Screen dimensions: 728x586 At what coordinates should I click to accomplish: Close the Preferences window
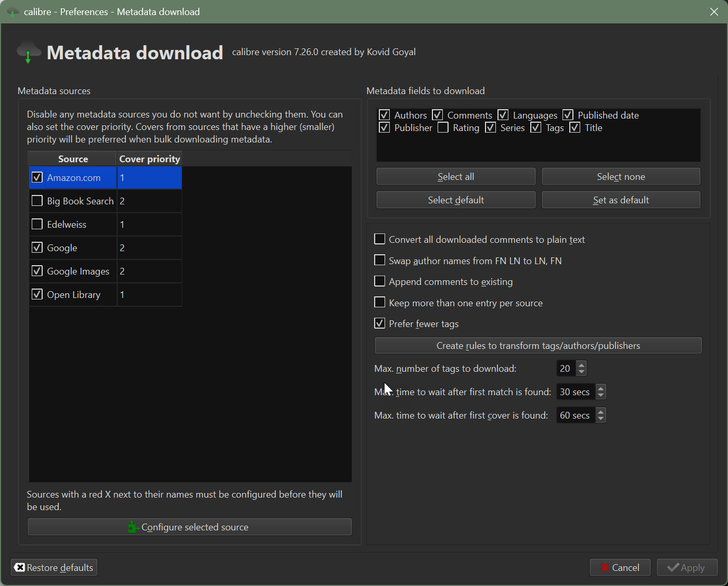coord(714,11)
